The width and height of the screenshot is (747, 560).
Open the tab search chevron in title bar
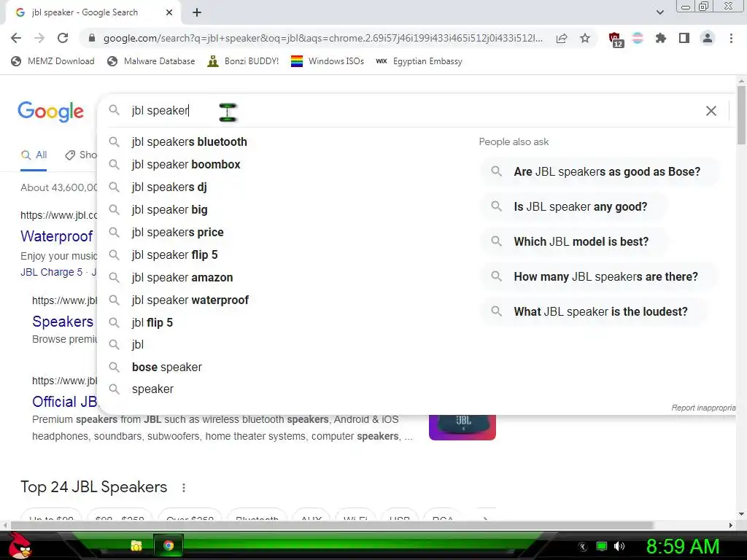pyautogui.click(x=659, y=12)
